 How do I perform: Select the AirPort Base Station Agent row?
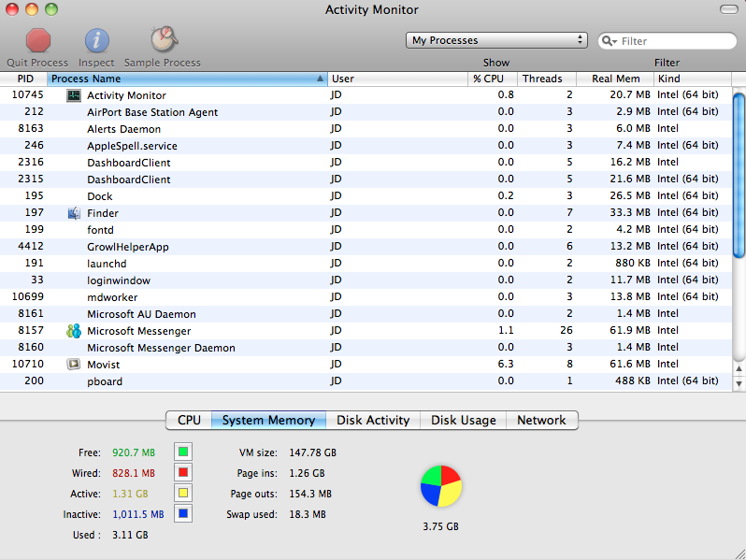[x=366, y=112]
